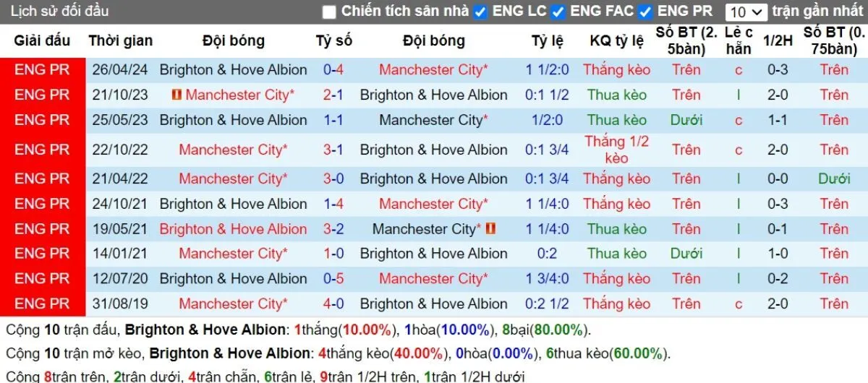This screenshot has height=383, width=868.
Task: View the 1-1 score from 25/05/23
Action: point(333,120)
